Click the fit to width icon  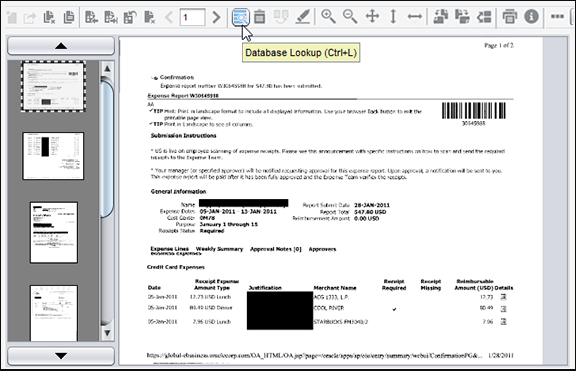[415, 17]
